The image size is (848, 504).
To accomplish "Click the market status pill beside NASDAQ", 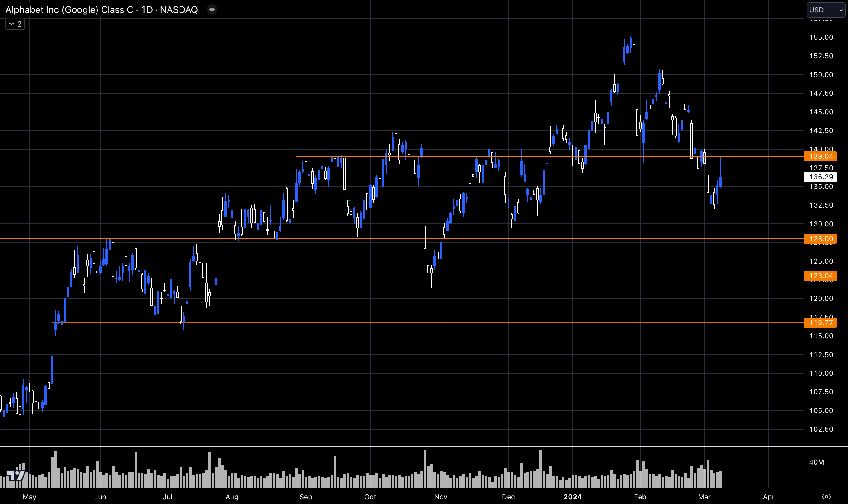I will 212,9.
